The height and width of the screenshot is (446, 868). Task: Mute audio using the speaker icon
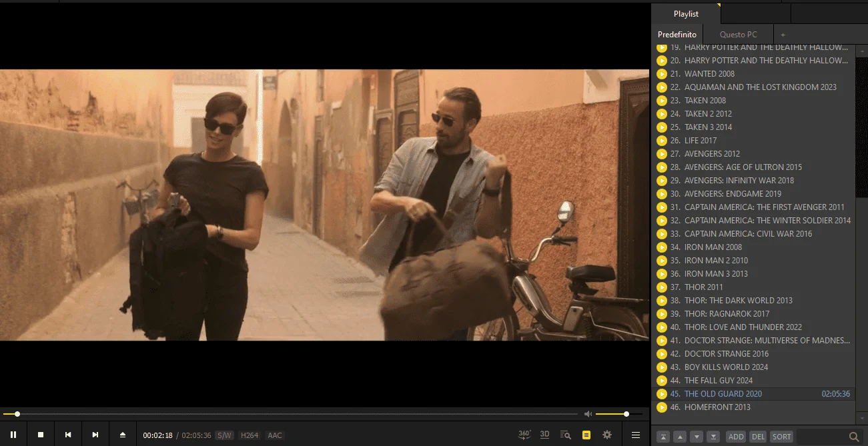(x=588, y=414)
